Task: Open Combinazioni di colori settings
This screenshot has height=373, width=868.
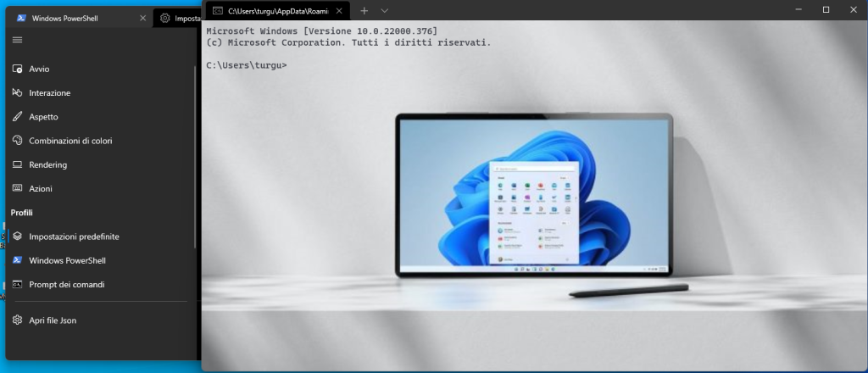Action: point(70,141)
